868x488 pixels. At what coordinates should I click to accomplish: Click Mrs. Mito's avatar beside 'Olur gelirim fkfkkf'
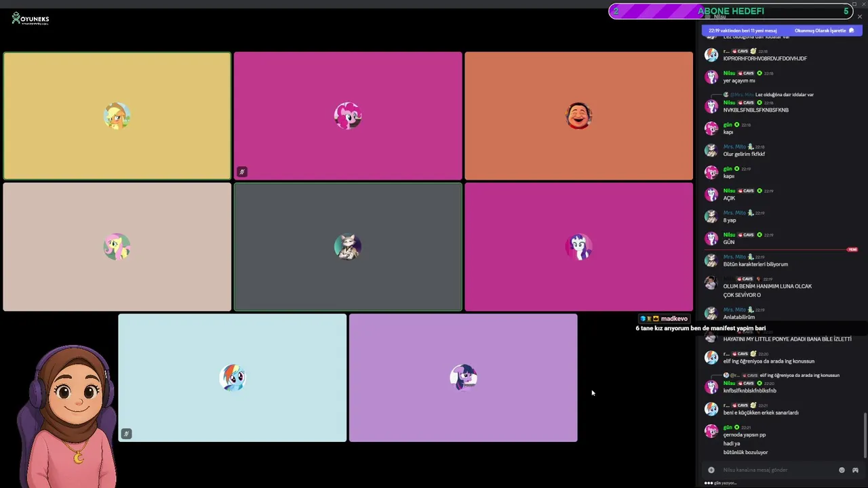711,150
